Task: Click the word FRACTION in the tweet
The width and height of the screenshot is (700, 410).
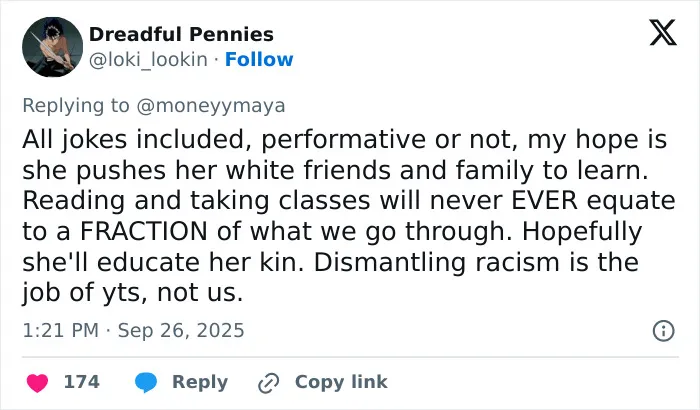Action: (143, 231)
